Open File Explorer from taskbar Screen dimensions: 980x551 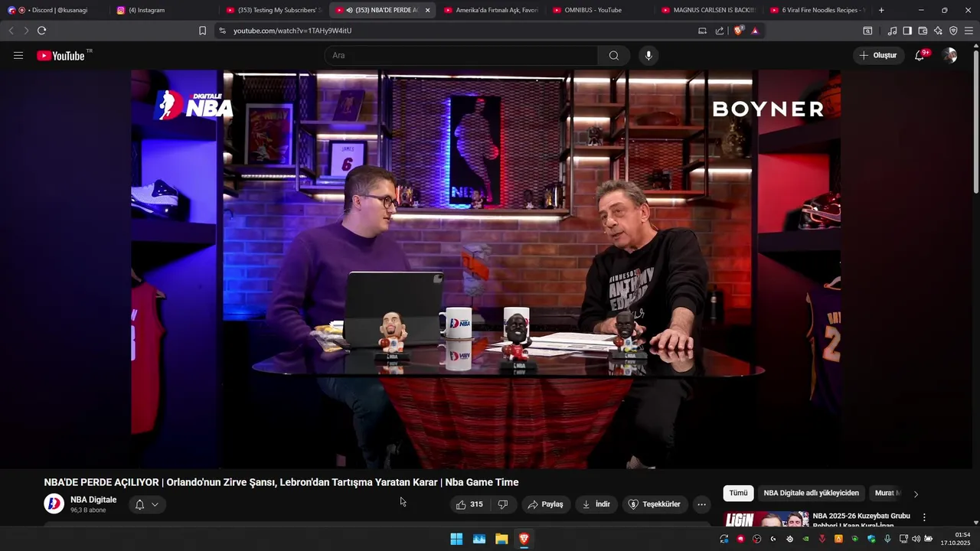tap(501, 539)
